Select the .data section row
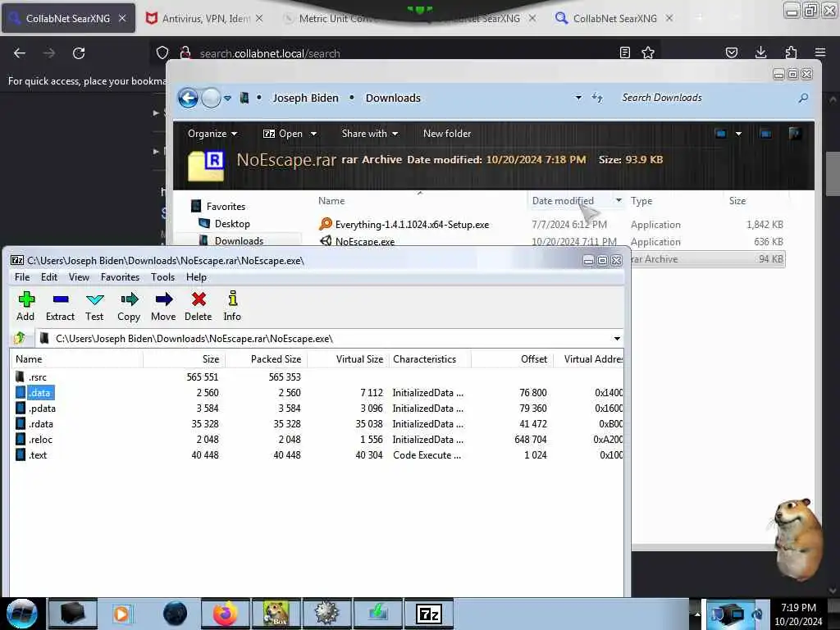This screenshot has width=840, height=630. click(316, 393)
